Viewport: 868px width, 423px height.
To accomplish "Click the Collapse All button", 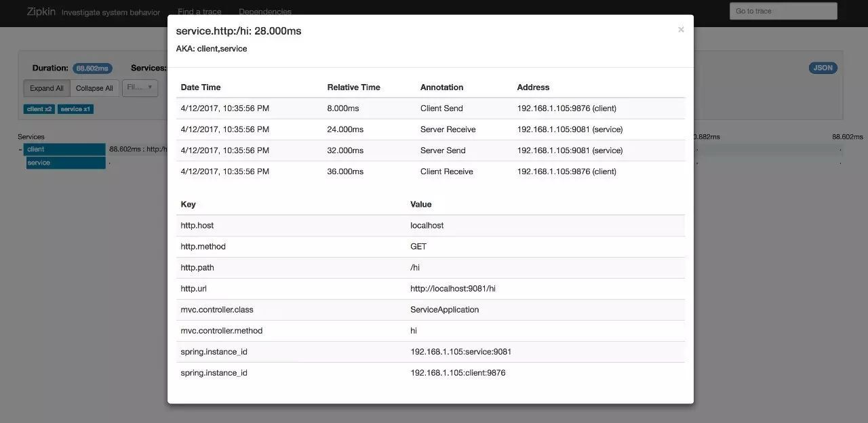I will (94, 88).
